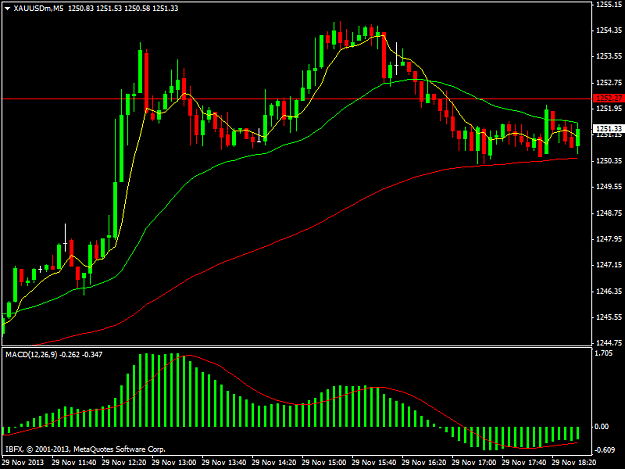Click the 1255.15 price axis label
This screenshot has width=625, height=469.
click(x=609, y=4)
